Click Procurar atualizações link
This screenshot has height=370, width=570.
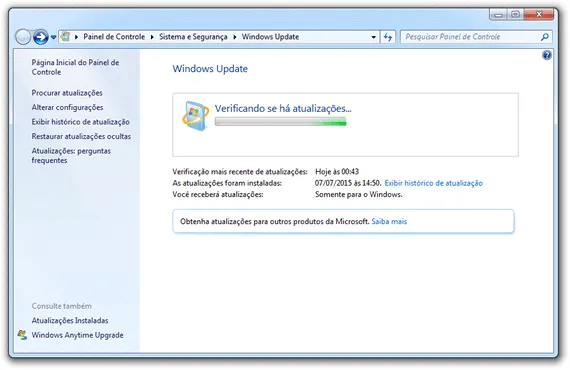point(67,93)
